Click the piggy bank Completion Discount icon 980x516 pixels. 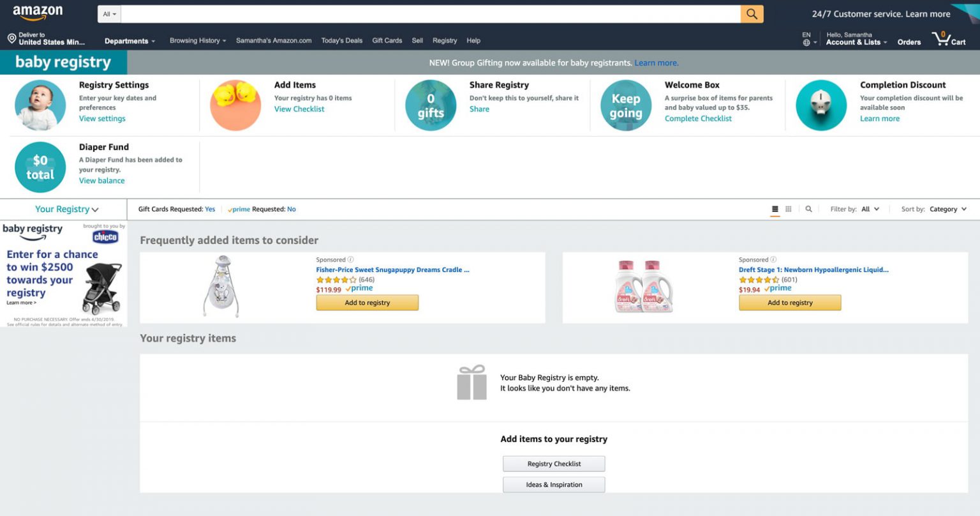click(x=821, y=105)
